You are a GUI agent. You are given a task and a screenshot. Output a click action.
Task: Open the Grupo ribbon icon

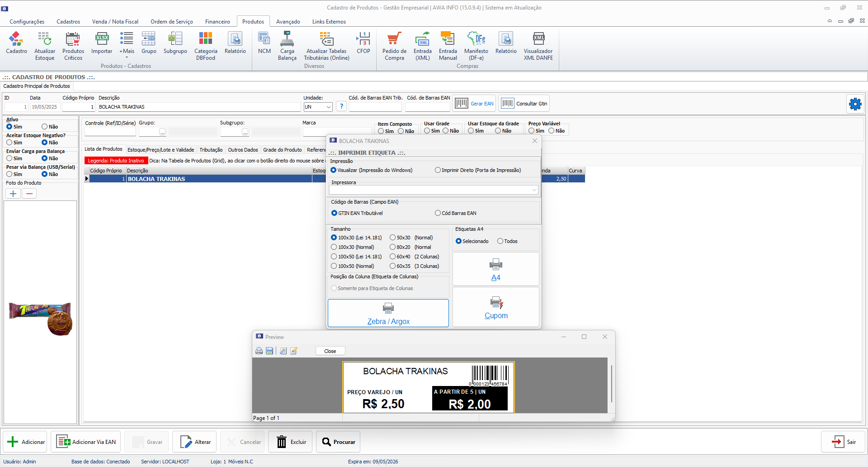tap(149, 43)
